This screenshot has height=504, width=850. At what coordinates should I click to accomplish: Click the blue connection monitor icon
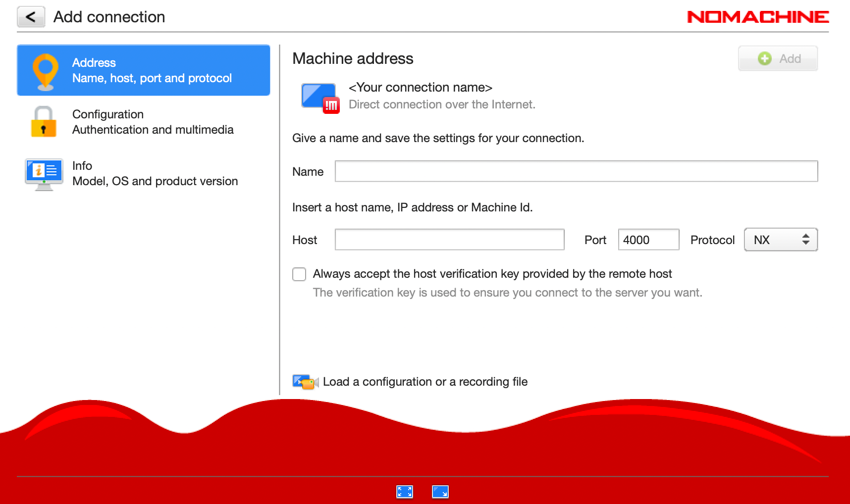(x=319, y=98)
